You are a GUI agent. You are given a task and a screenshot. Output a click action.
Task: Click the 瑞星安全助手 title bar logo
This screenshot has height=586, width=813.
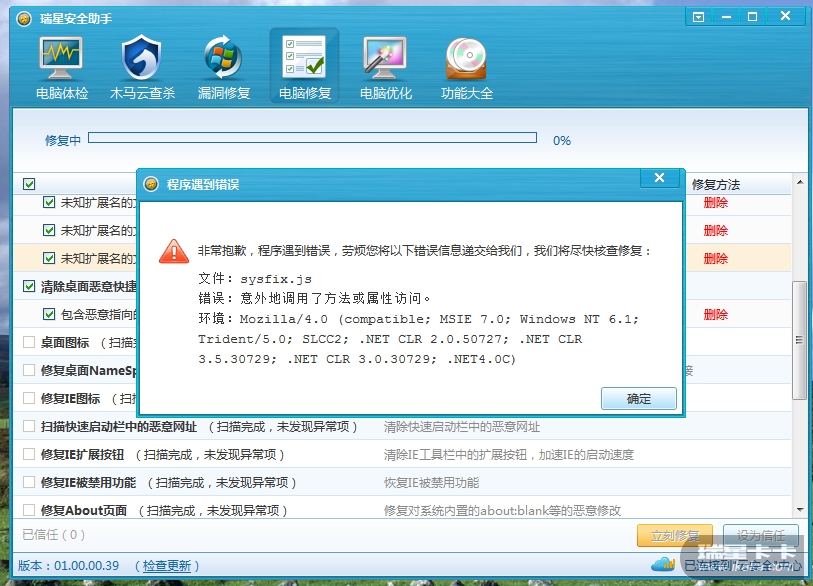point(23,19)
